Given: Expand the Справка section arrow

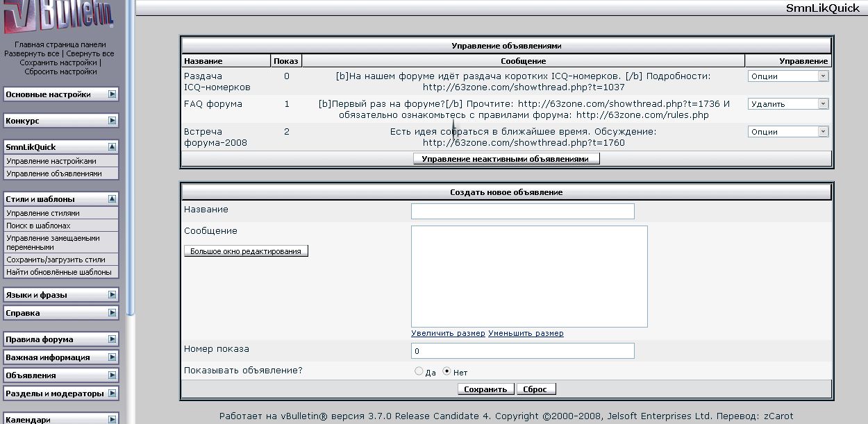Looking at the screenshot, I should [x=112, y=312].
